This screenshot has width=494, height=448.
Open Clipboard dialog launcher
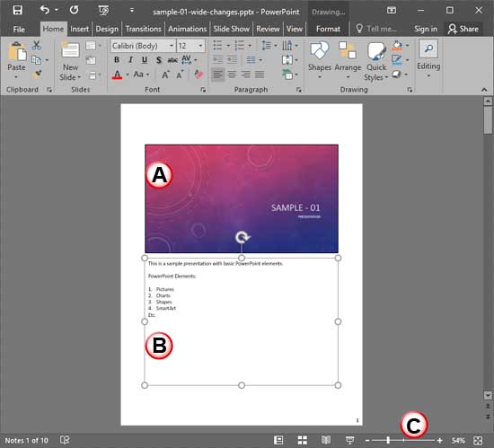pos(49,90)
